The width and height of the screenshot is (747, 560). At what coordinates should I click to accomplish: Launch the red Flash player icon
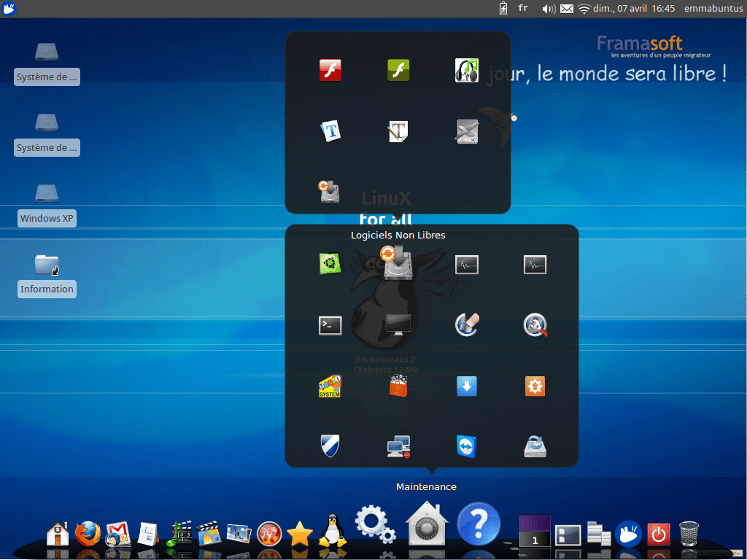point(330,70)
